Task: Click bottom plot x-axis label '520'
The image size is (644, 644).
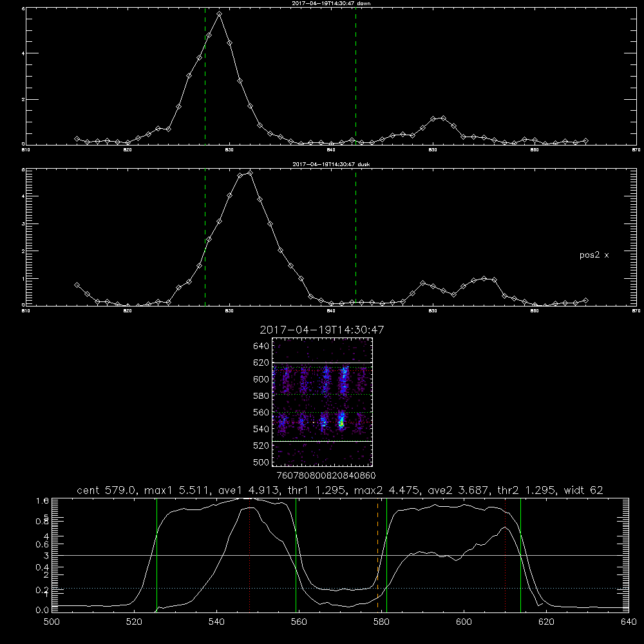Action: [x=134, y=622]
